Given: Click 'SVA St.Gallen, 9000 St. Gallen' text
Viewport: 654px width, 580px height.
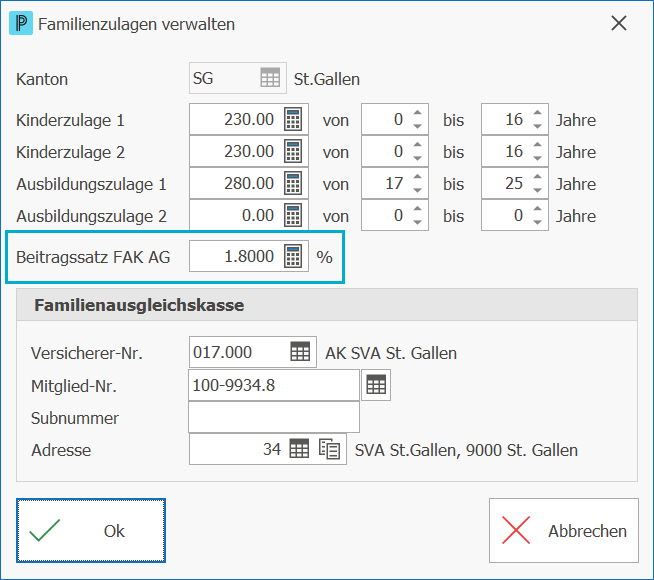Looking at the screenshot, I should click(x=466, y=450).
